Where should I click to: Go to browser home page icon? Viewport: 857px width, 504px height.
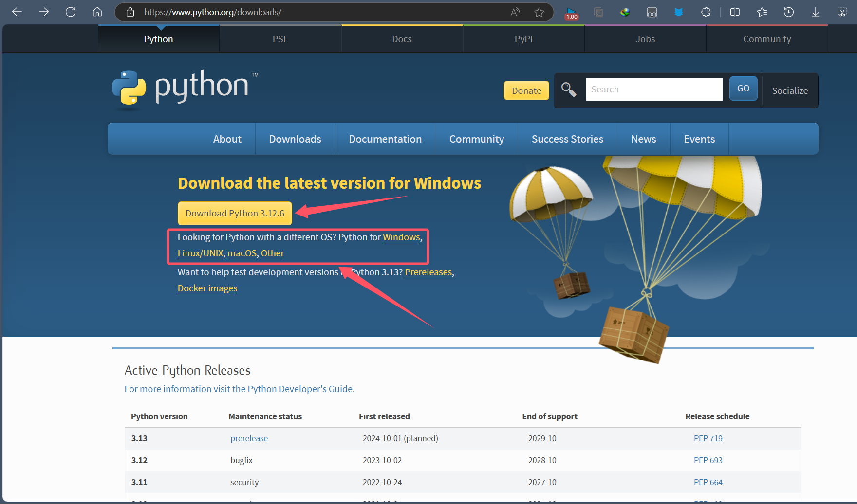(97, 12)
